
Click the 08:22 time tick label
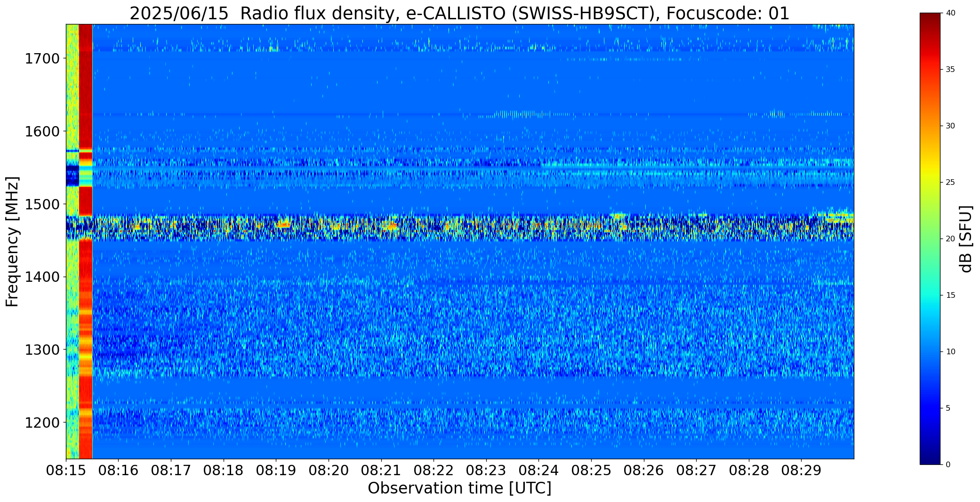[x=434, y=470]
